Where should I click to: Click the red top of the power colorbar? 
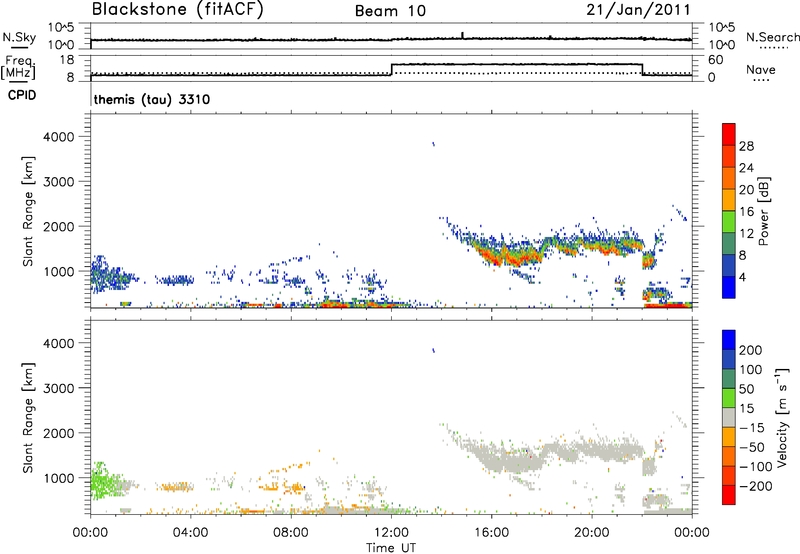coord(729,134)
